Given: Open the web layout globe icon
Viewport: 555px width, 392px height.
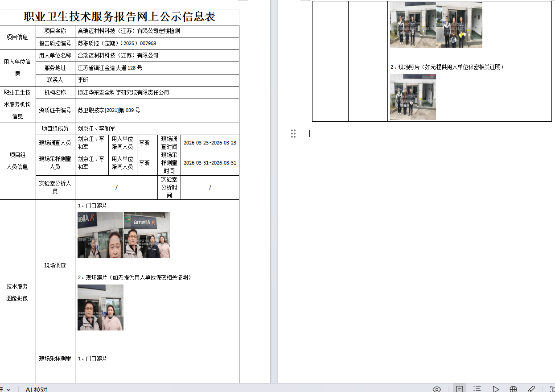Looking at the screenshot, I should (x=514, y=389).
